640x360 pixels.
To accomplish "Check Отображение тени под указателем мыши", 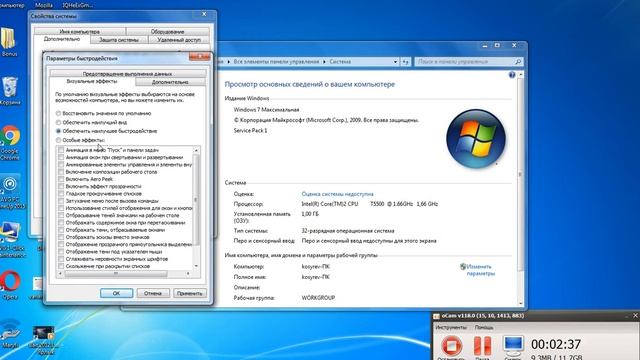I will pyautogui.click(x=61, y=251).
